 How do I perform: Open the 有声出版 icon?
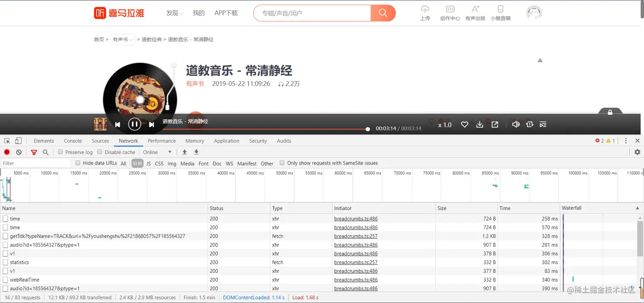pyautogui.click(x=475, y=9)
